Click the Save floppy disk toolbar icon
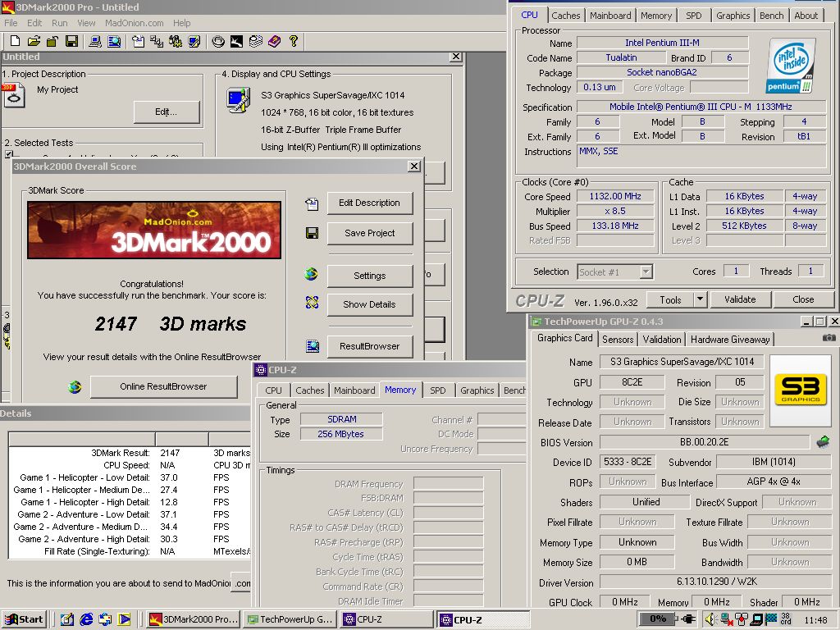The image size is (840, 630). (x=72, y=41)
